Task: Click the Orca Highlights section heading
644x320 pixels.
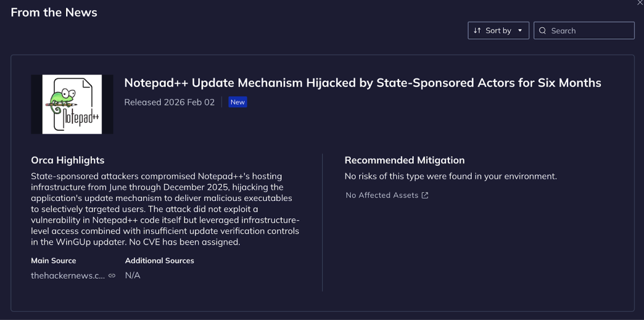Action: pos(68,160)
